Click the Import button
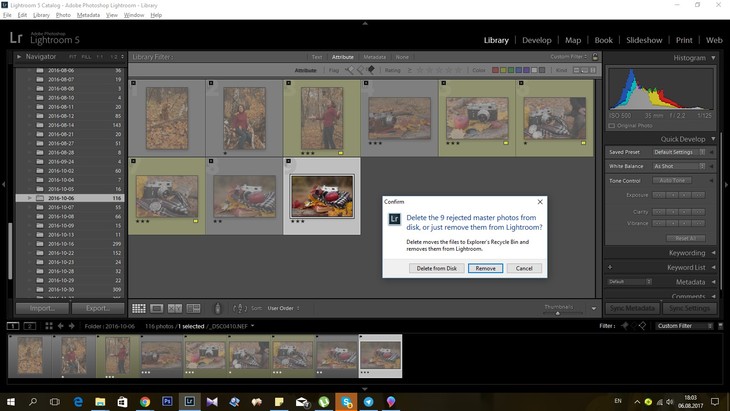The height and width of the screenshot is (411, 730). 42,308
